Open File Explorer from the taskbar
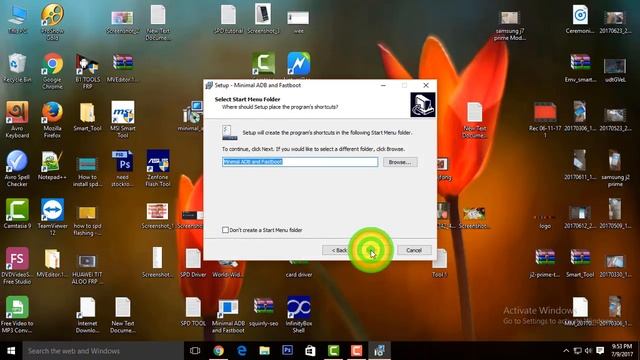This screenshot has height=360, width=640. click(264, 351)
